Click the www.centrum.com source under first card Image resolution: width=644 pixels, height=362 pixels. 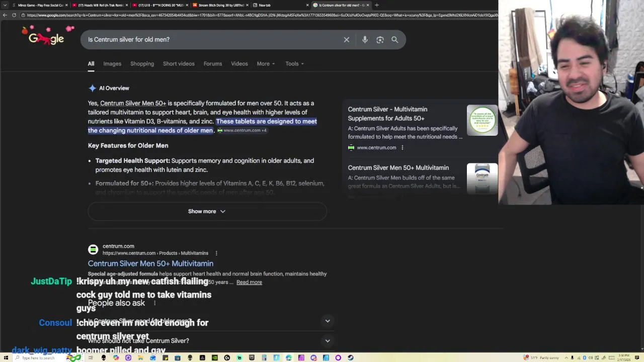pos(376,148)
